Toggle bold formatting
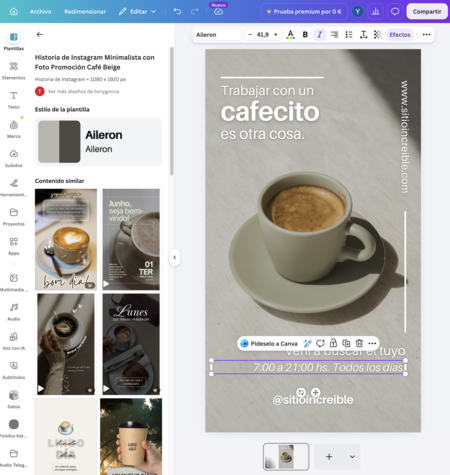Screen dimensions: 450x475 point(305,35)
